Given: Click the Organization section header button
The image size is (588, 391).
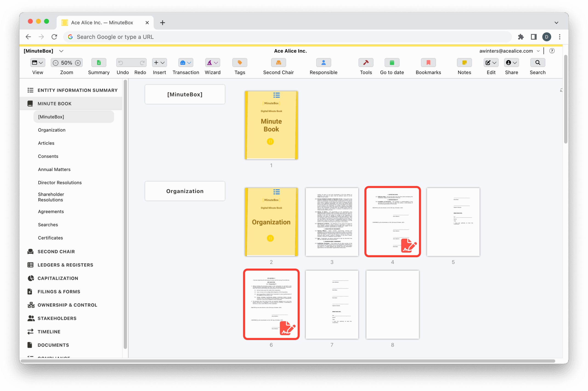Looking at the screenshot, I should click(185, 191).
